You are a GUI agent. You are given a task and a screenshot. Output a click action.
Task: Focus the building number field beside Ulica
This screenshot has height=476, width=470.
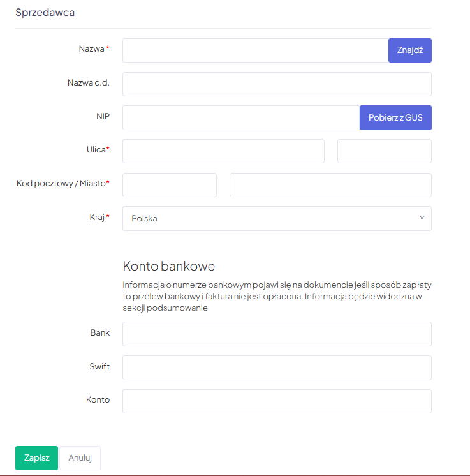click(x=384, y=151)
